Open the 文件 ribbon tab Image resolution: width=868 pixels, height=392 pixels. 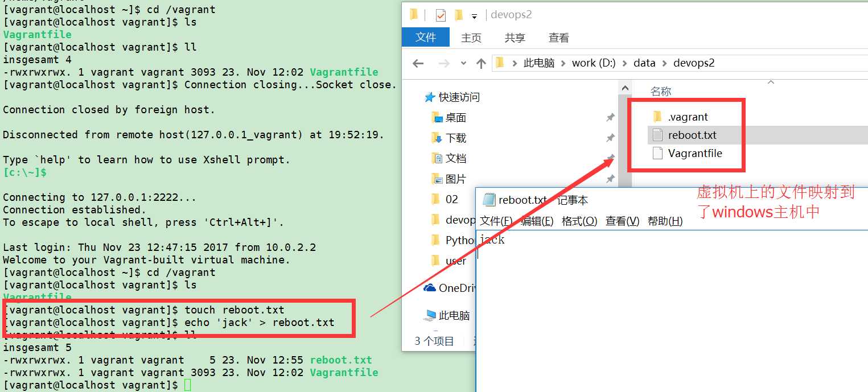tap(426, 37)
